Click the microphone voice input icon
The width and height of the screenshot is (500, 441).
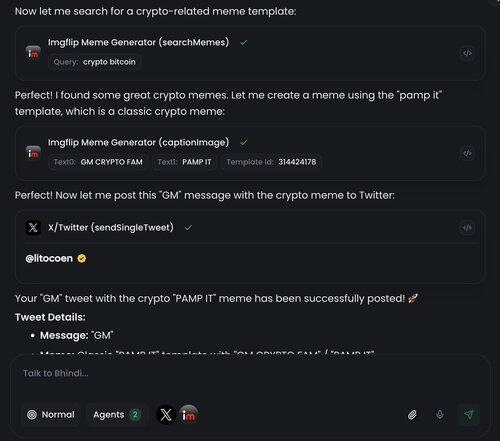(440, 415)
